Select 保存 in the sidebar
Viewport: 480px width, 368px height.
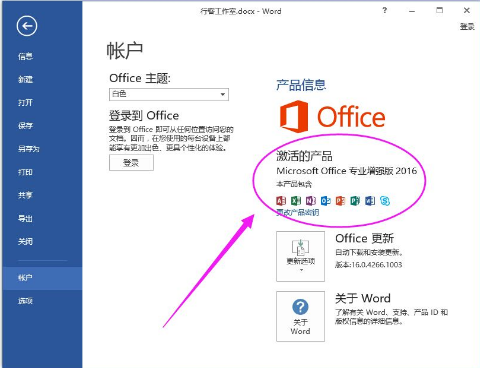coord(25,126)
